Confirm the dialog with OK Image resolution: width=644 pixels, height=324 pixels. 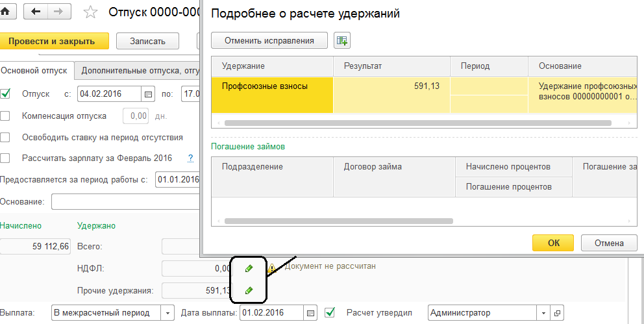(553, 243)
